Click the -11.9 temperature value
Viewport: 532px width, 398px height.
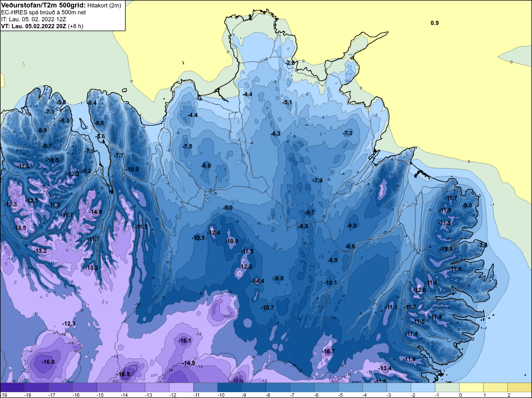(x=445, y=210)
